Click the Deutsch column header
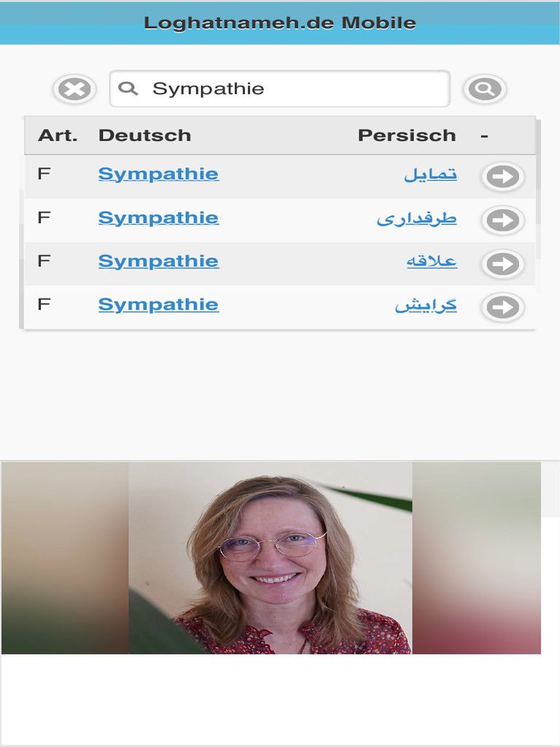Viewport: 560px width, 747px height. [144, 136]
